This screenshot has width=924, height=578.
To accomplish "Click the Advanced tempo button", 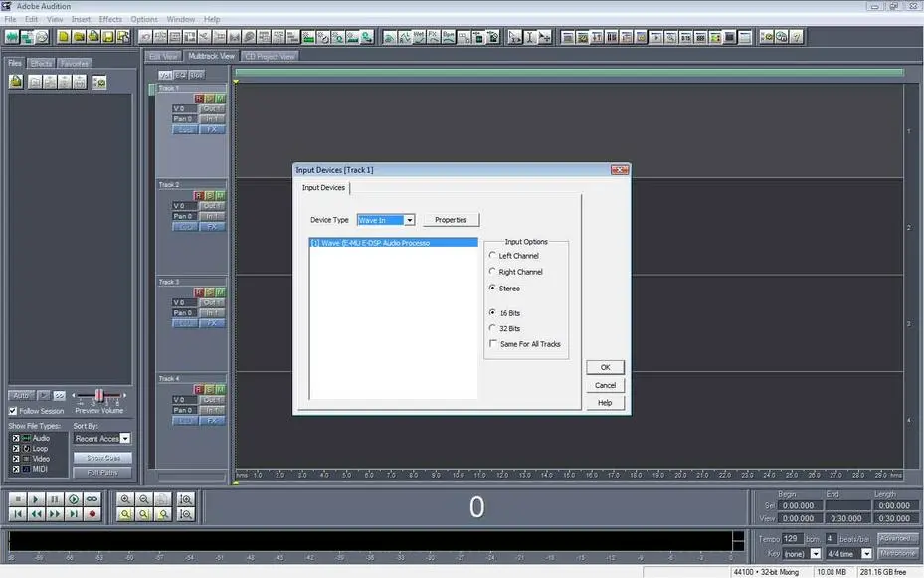I will click(897, 538).
